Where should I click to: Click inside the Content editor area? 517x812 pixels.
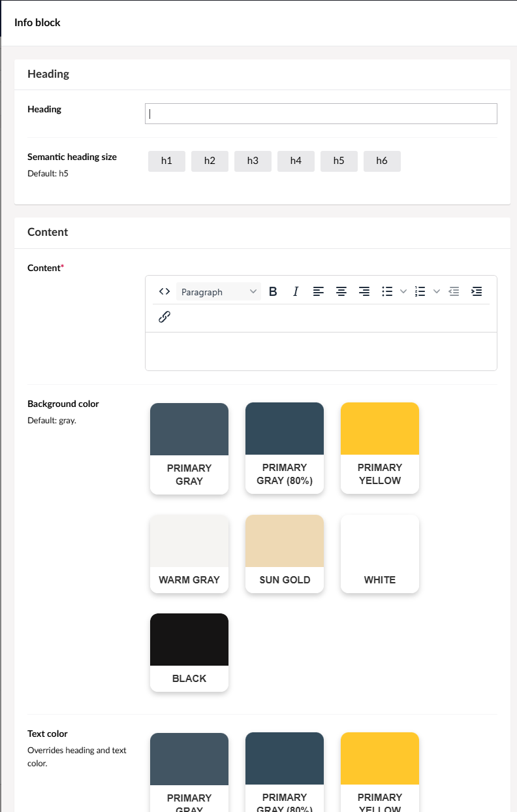pos(321,351)
